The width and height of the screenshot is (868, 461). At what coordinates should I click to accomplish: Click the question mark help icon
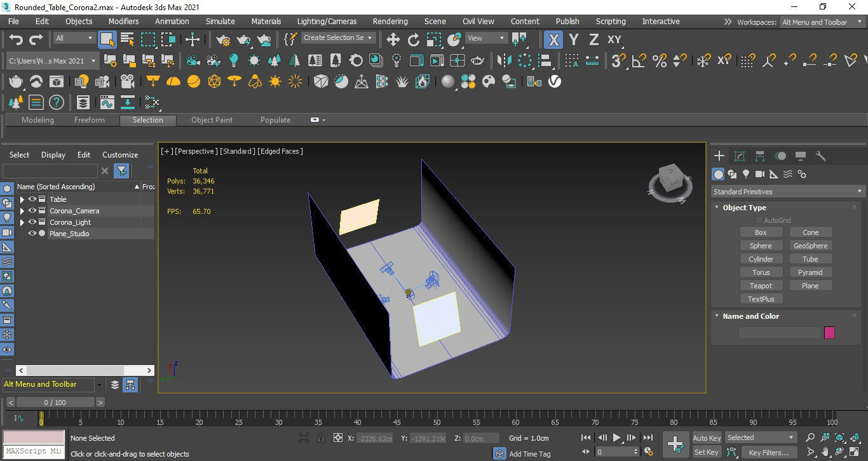[57, 102]
